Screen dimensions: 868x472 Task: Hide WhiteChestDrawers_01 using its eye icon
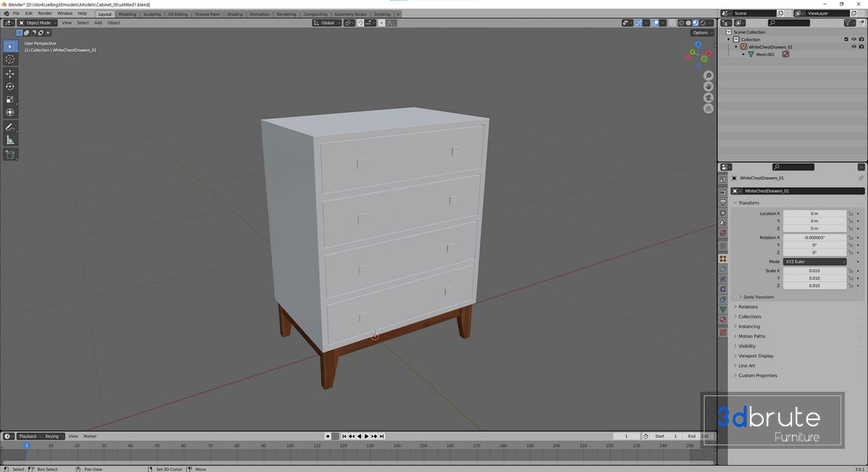click(854, 47)
